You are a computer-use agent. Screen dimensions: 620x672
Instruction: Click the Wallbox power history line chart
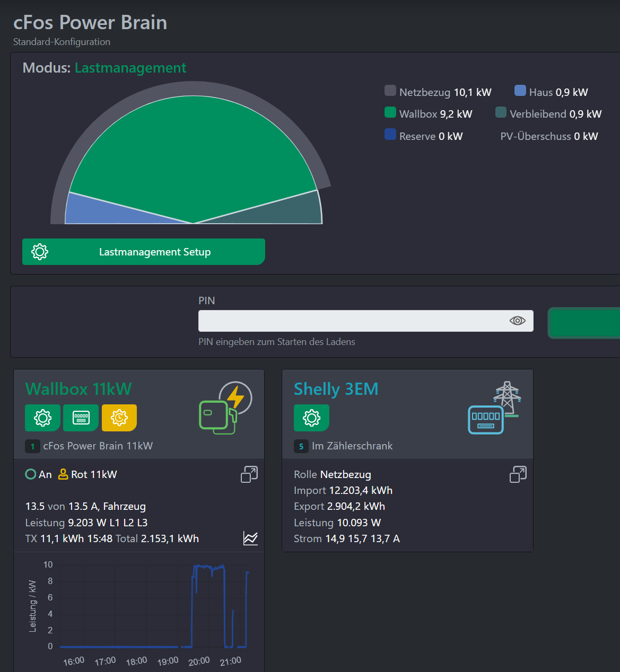click(x=154, y=607)
